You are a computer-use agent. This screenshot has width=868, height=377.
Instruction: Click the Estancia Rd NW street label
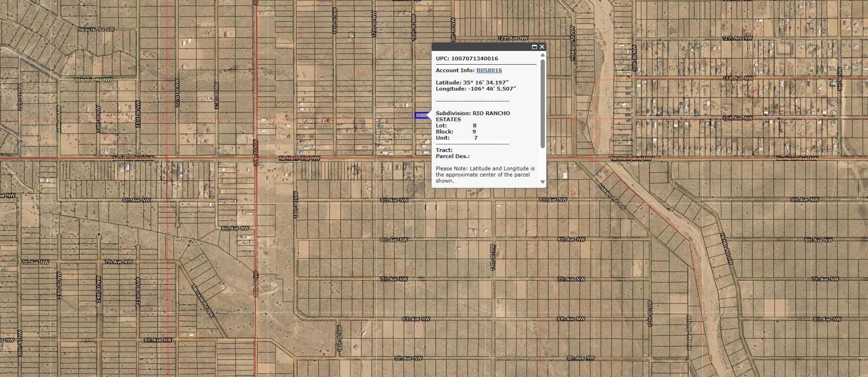(93, 80)
